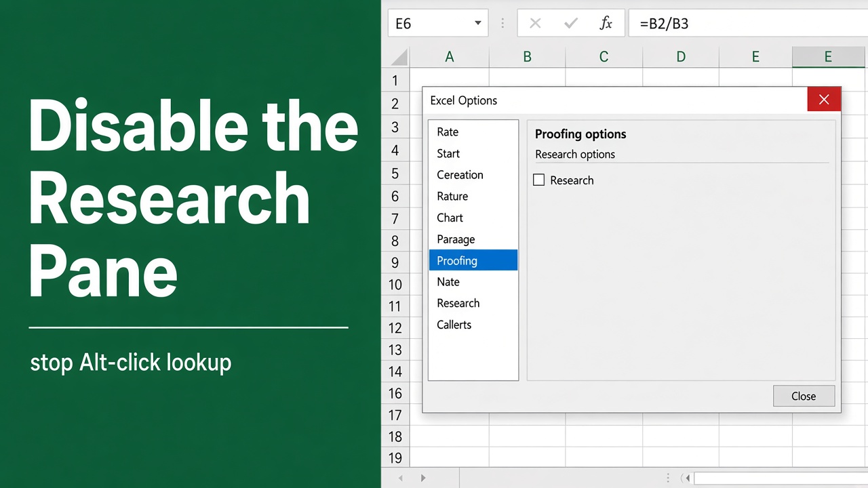Select row 19 header

pos(395,457)
